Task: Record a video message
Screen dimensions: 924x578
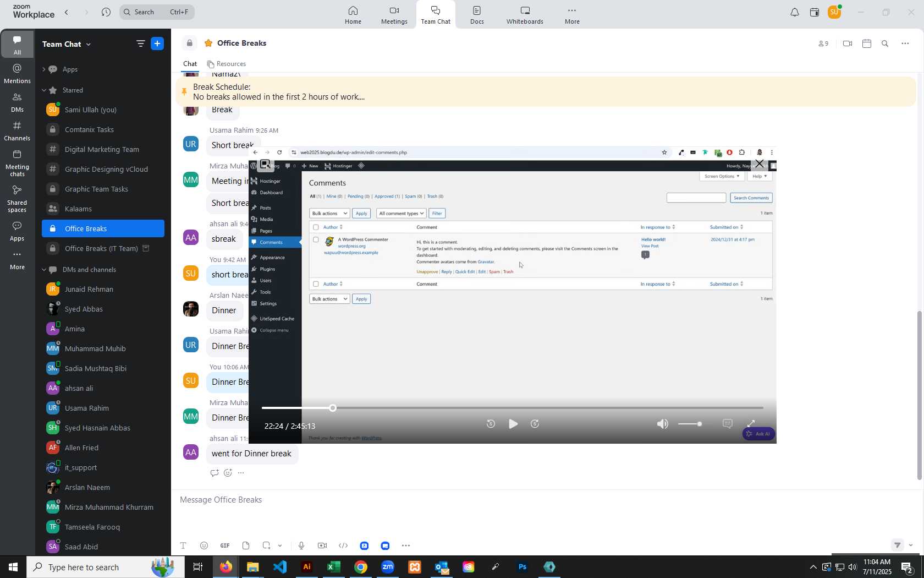Action: click(322, 546)
